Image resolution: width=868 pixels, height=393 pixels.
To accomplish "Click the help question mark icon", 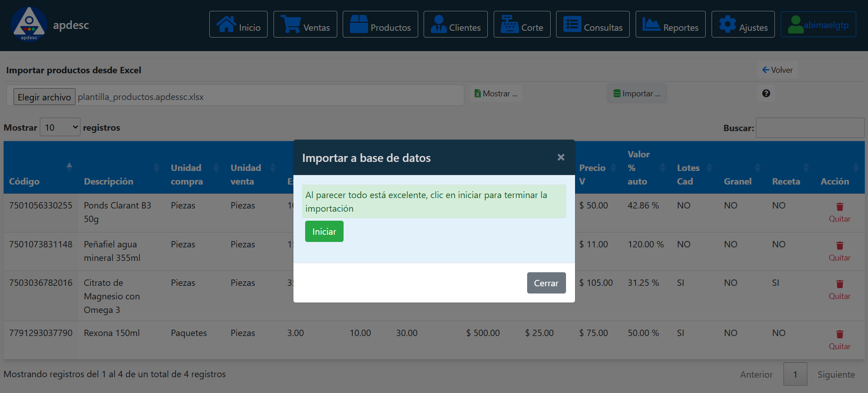I will point(766,94).
